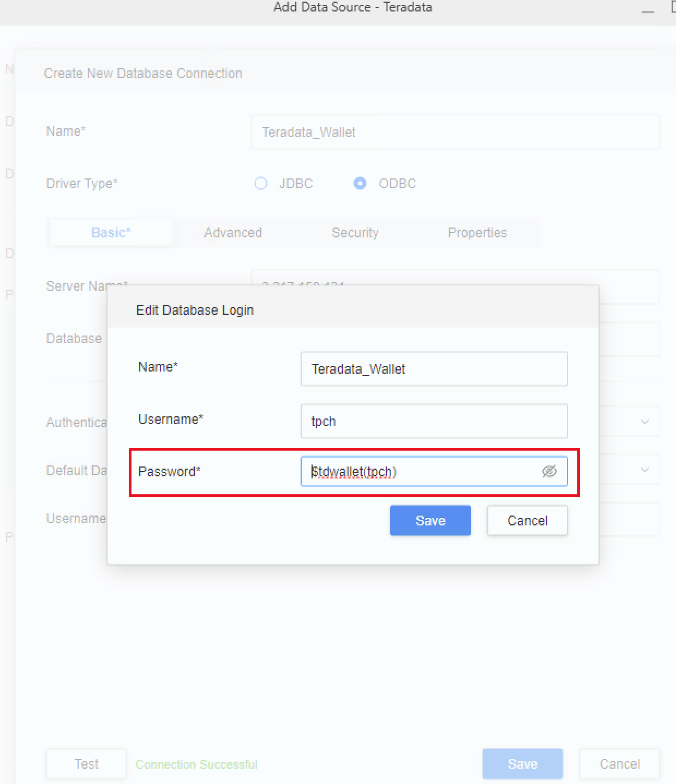Click the Test connection button
Screen dimensions: 676x784
tap(86, 764)
